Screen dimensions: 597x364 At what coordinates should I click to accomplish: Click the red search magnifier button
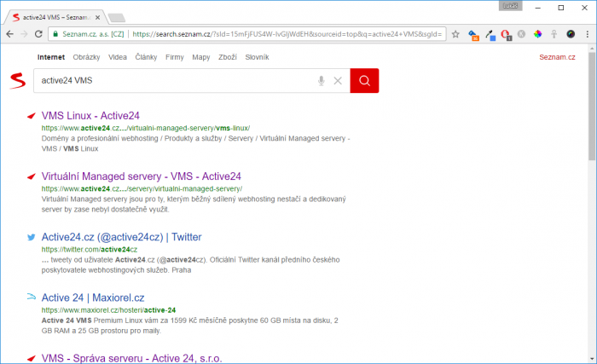[364, 81]
